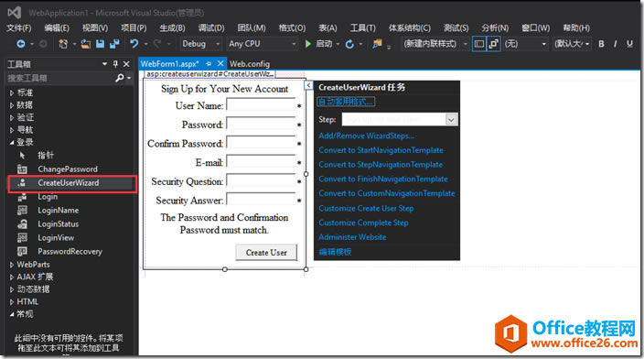Select LoginName control in toolbox
Viewport: 644px width, 359px height.
tap(58, 210)
